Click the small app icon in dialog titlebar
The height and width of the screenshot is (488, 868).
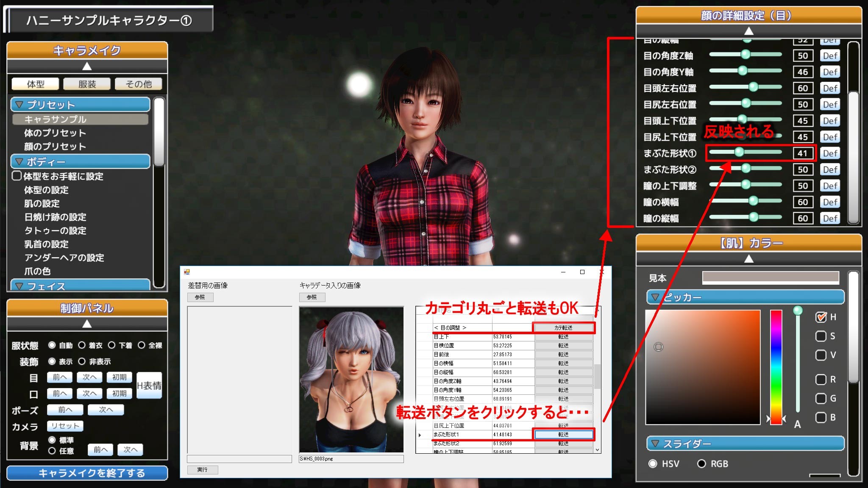click(187, 272)
